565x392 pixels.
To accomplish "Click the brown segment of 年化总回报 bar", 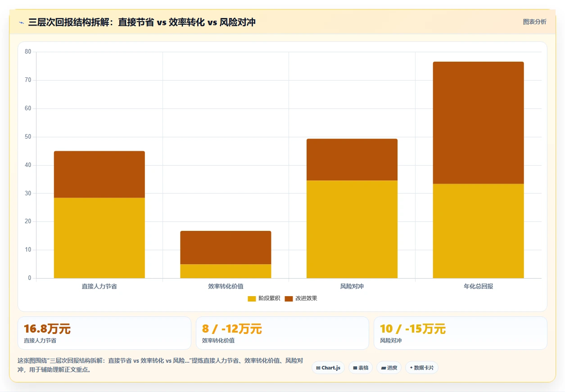I will point(479,123).
